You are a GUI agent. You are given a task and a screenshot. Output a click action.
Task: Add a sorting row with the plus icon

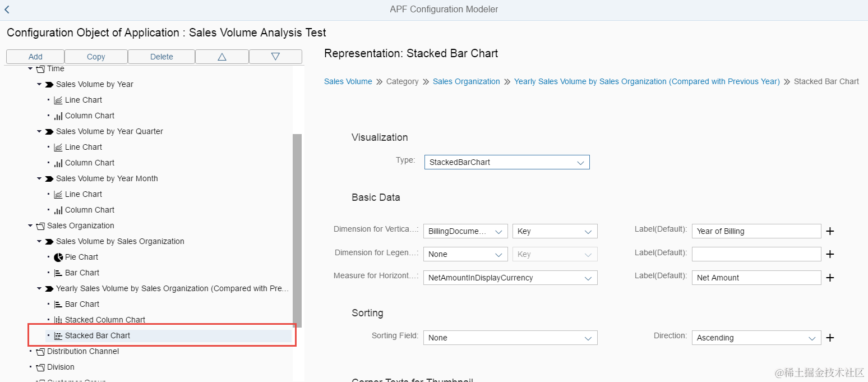830,338
